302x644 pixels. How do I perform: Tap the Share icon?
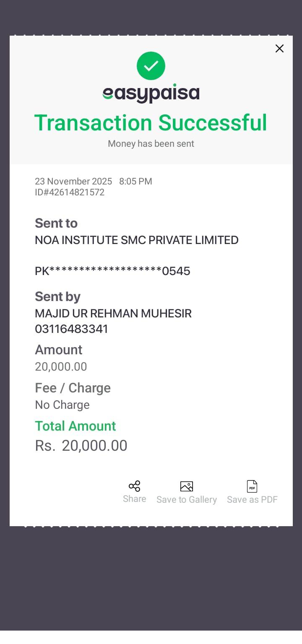coord(134,486)
